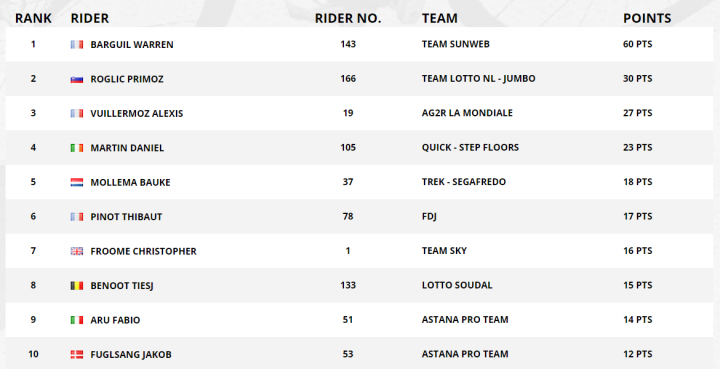Click the Slovenian flag next to Roglic Primoz
The image size is (720, 369).
coord(77,79)
